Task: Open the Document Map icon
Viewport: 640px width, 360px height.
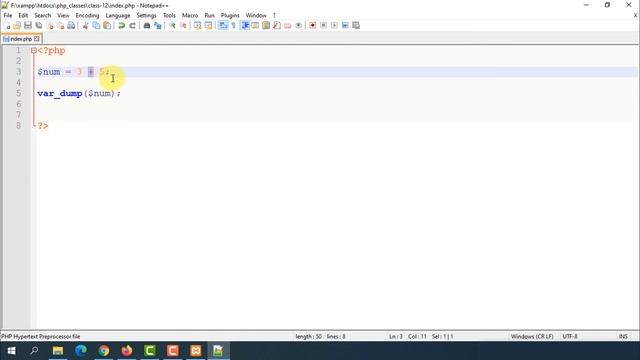Action: 266,25
